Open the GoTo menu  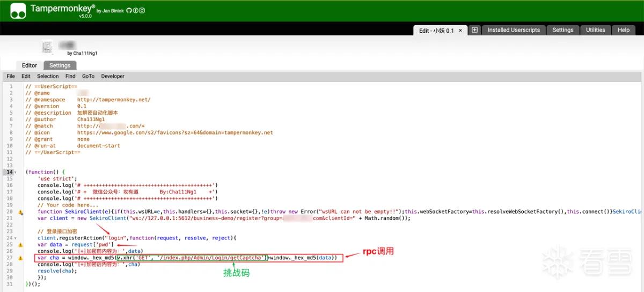[x=88, y=76]
